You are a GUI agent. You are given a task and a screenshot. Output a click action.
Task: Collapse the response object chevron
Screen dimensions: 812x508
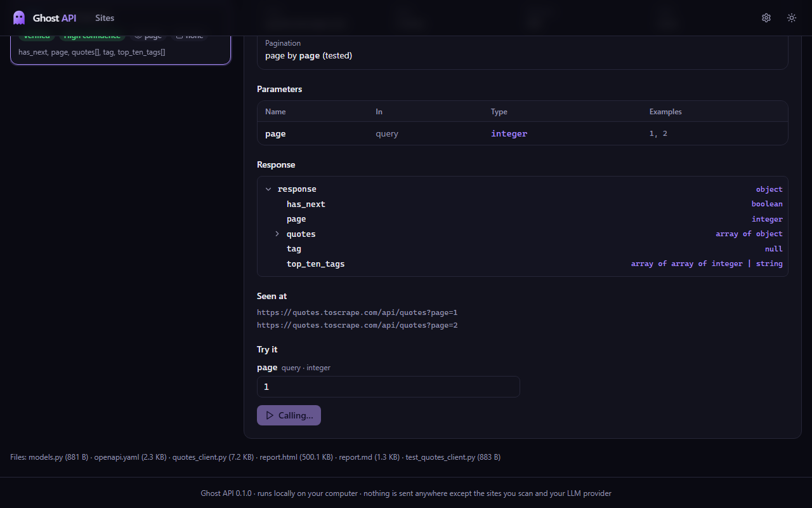268,189
